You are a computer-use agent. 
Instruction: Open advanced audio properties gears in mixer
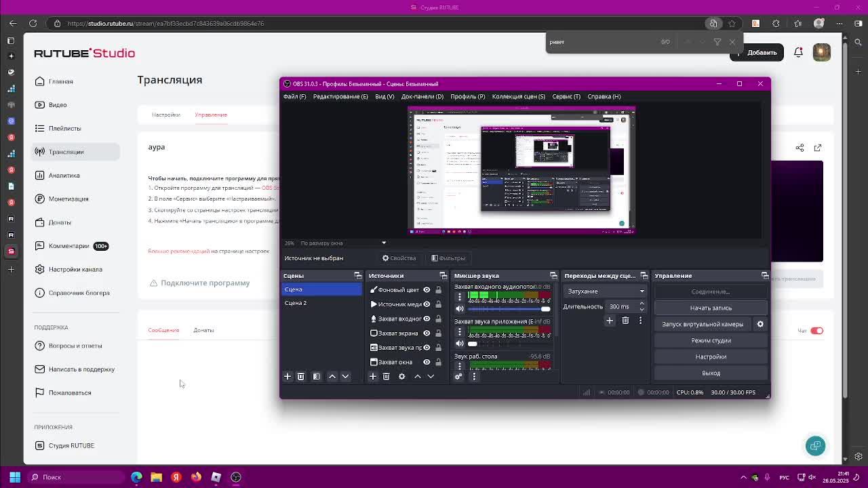[458, 376]
